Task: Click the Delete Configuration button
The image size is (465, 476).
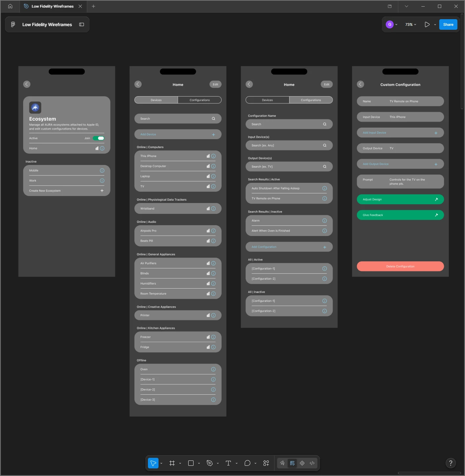Action: point(400,266)
